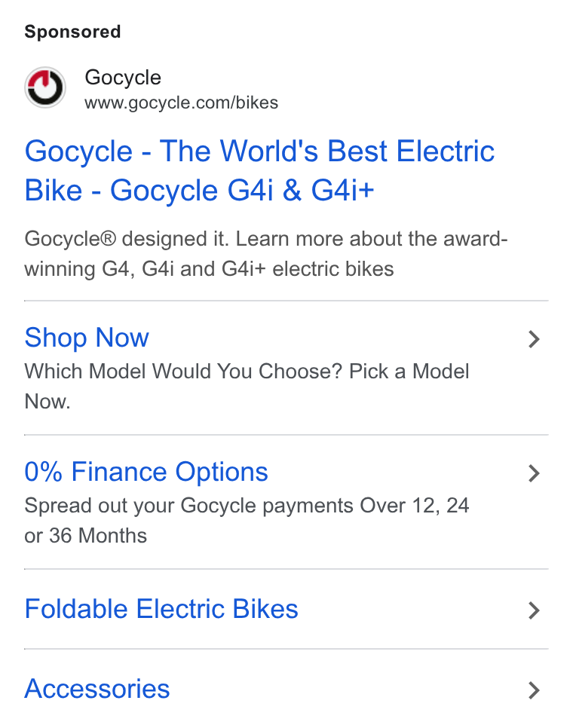Visit the Foldable Electric Bikes link

161,609
